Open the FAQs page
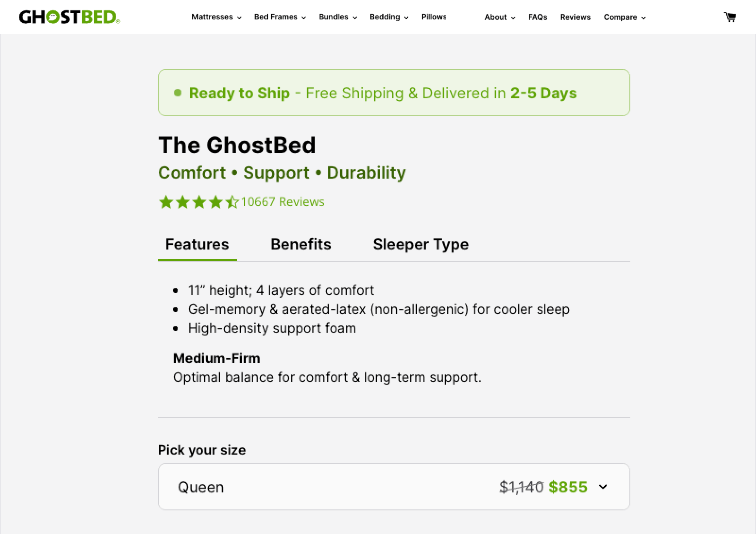The image size is (756, 534). click(x=537, y=17)
